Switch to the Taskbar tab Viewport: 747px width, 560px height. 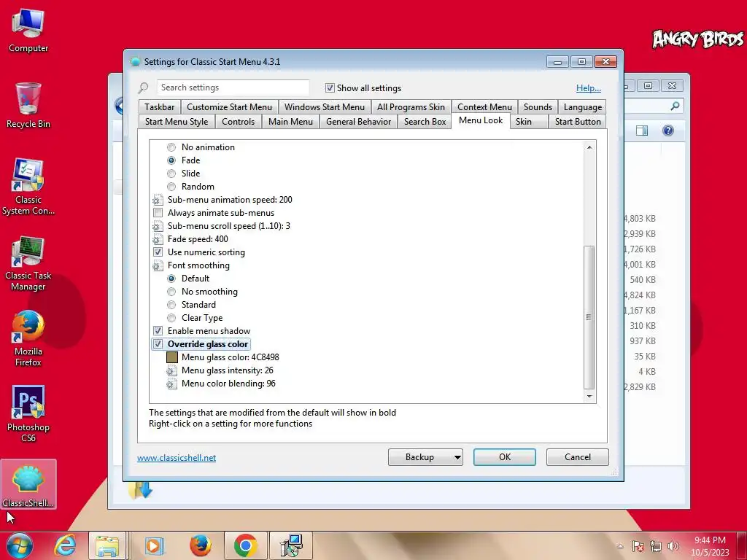(x=160, y=107)
